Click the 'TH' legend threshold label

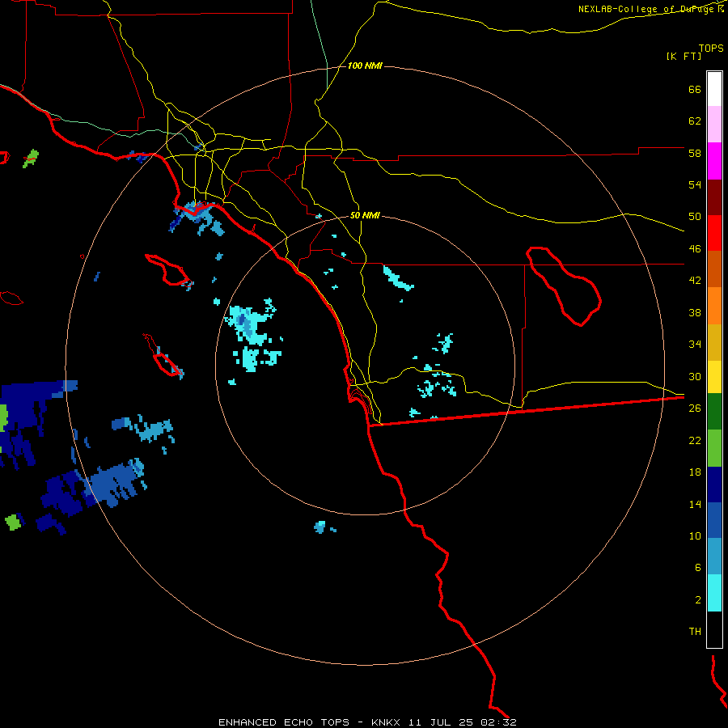click(x=695, y=632)
